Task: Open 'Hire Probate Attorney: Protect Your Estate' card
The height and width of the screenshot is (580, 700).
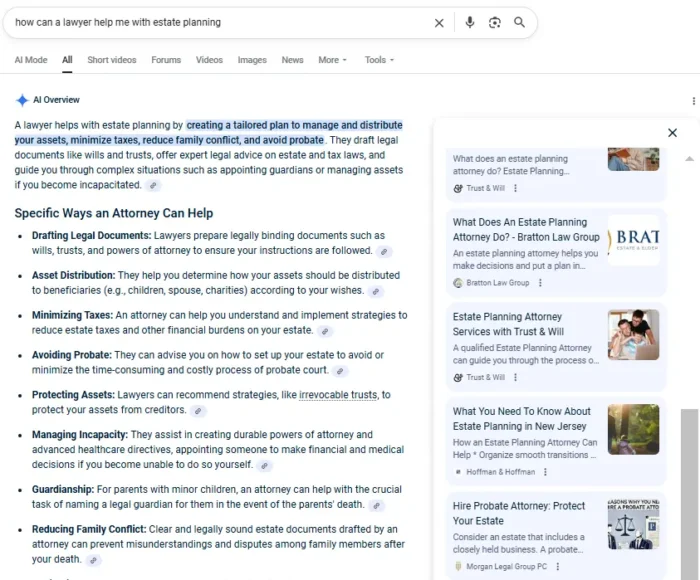Action: click(x=519, y=513)
